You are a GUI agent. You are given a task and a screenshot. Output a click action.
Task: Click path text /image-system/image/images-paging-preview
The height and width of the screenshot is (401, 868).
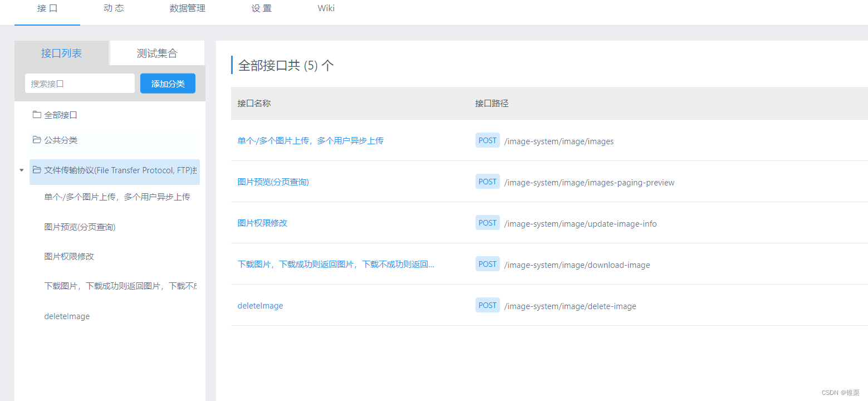(x=589, y=183)
